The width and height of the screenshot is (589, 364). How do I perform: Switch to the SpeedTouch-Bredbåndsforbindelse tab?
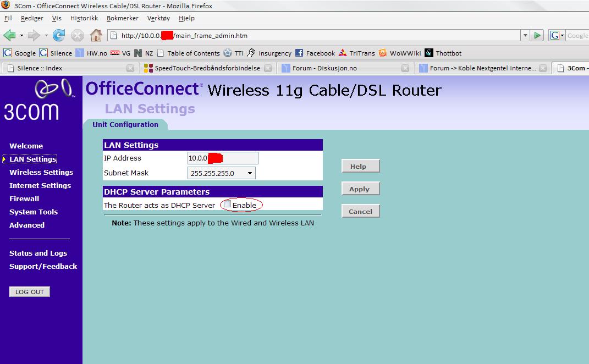(x=207, y=68)
